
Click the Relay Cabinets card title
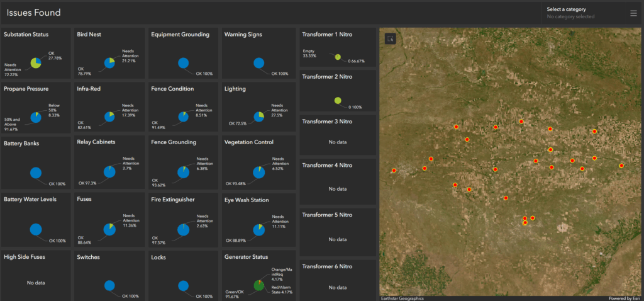(96, 142)
